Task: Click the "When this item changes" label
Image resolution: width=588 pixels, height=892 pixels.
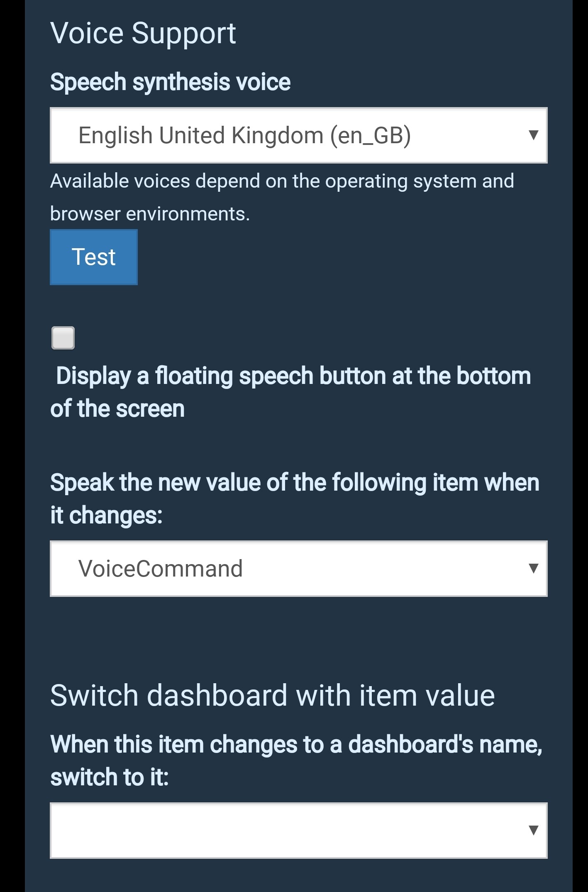Action: pos(296,744)
